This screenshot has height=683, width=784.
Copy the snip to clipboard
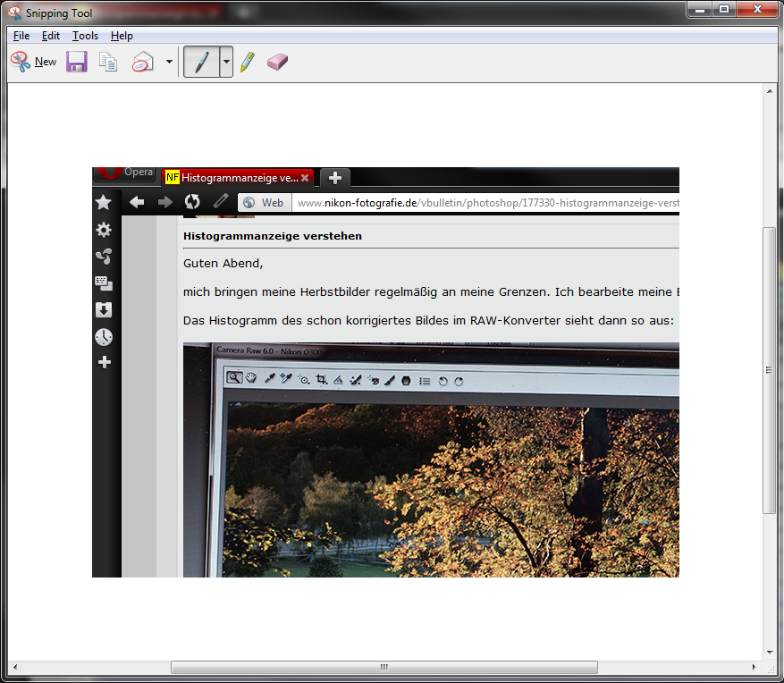point(108,62)
